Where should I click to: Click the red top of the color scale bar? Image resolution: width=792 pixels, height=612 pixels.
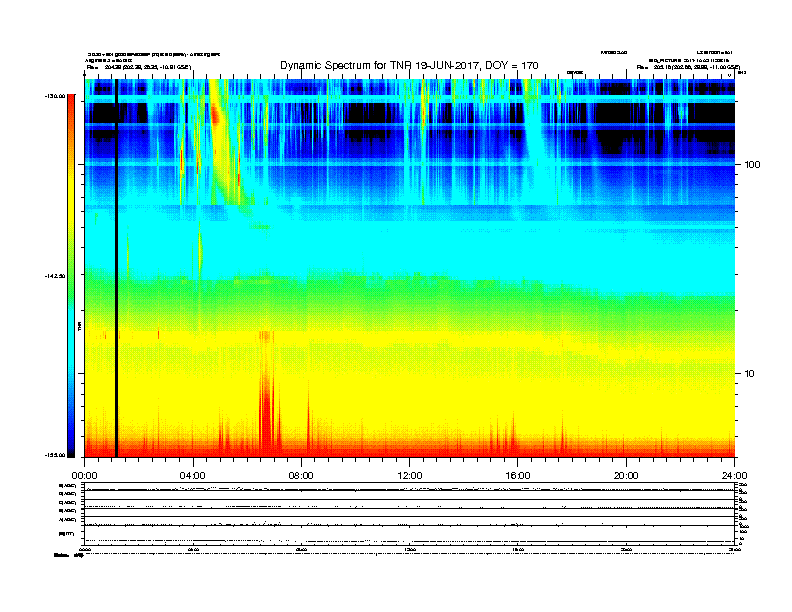[71, 104]
